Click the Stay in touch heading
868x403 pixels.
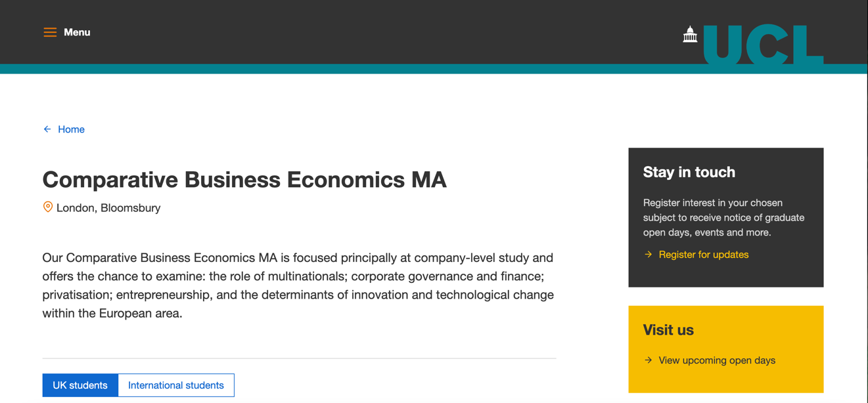click(689, 172)
